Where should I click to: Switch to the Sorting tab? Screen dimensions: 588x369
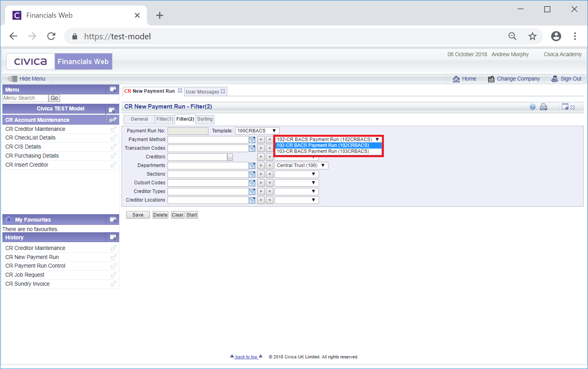click(205, 119)
